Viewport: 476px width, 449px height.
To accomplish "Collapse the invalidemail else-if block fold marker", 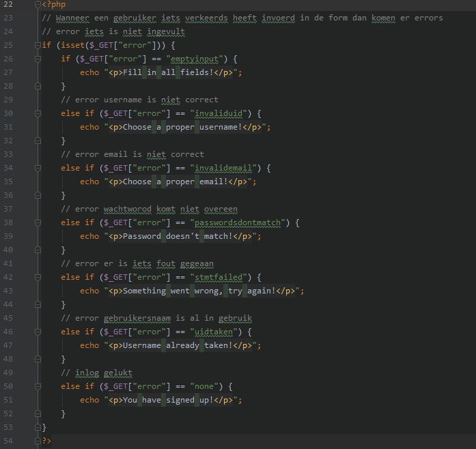I will [38, 168].
